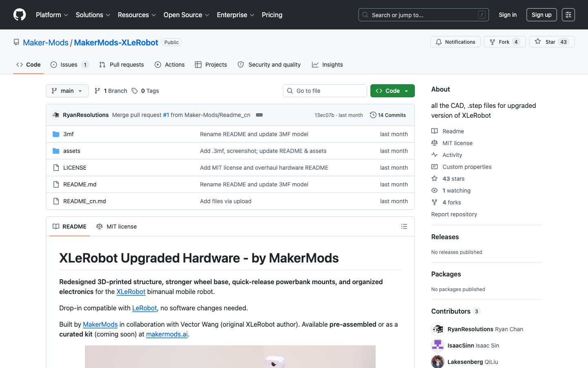
Task: Open the Insights tab
Action: 327,65
